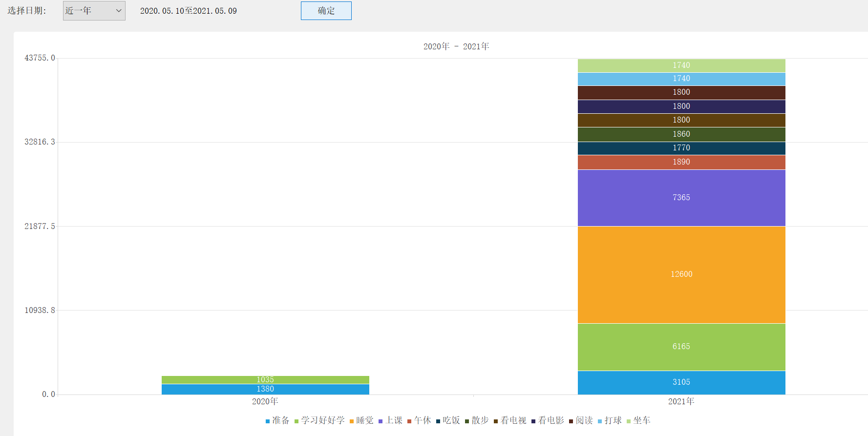This screenshot has width=868, height=436.
Task: Click the 阅读 legend entry
Action: (581, 420)
